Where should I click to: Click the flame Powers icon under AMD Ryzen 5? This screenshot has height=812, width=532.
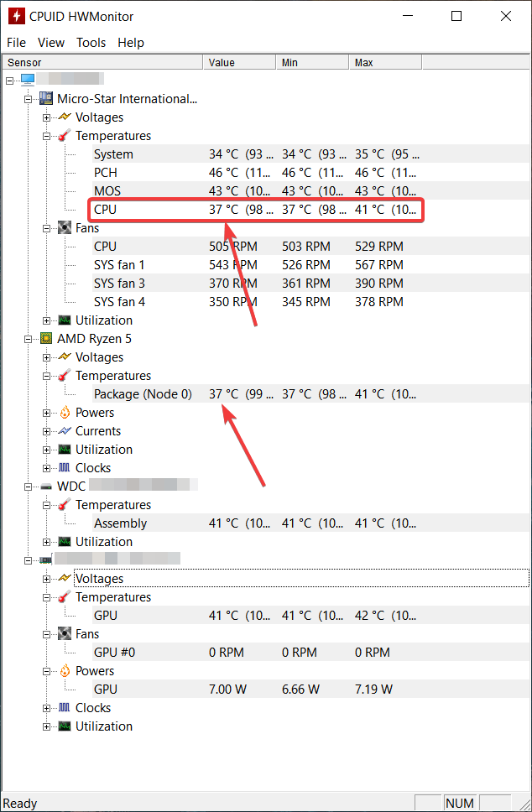click(x=65, y=412)
